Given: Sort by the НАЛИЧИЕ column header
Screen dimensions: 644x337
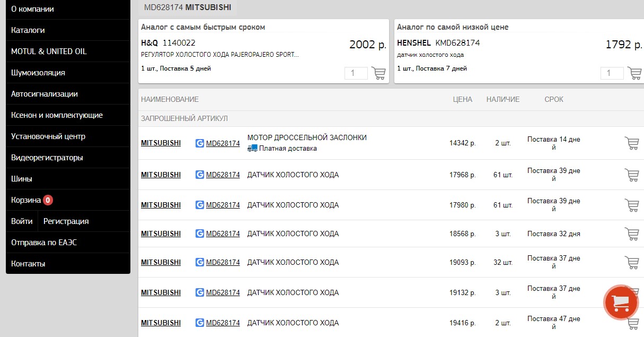Looking at the screenshot, I should click(x=503, y=99).
